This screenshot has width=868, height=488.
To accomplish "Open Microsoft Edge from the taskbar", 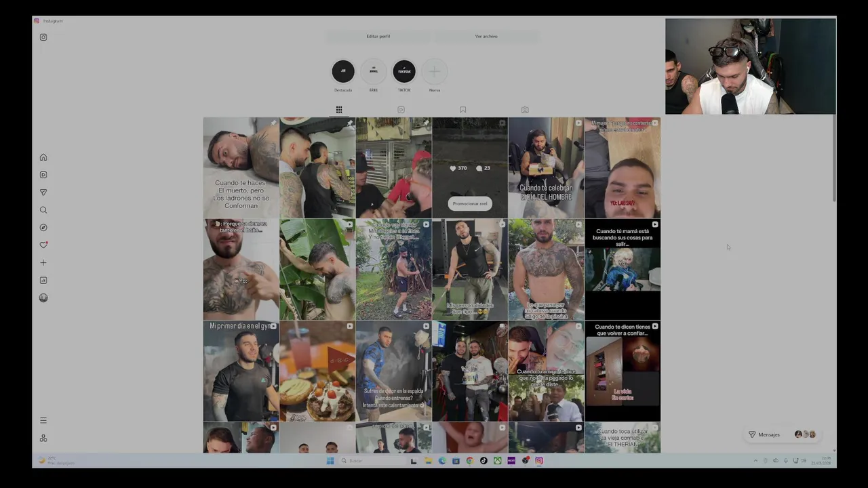I will [441, 461].
